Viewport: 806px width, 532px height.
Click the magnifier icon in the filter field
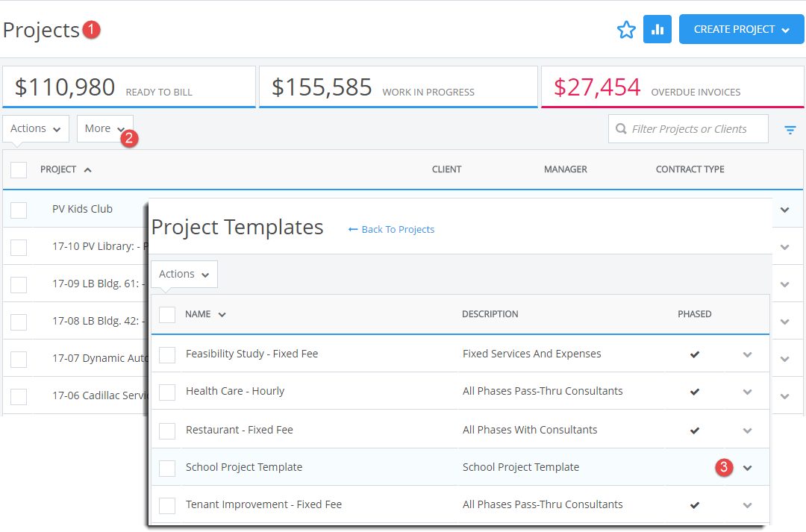[x=622, y=128]
